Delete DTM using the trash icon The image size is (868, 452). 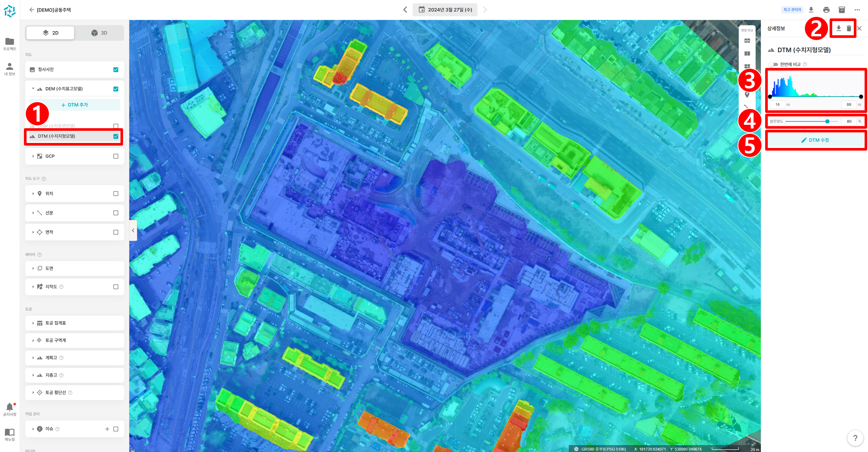849,29
